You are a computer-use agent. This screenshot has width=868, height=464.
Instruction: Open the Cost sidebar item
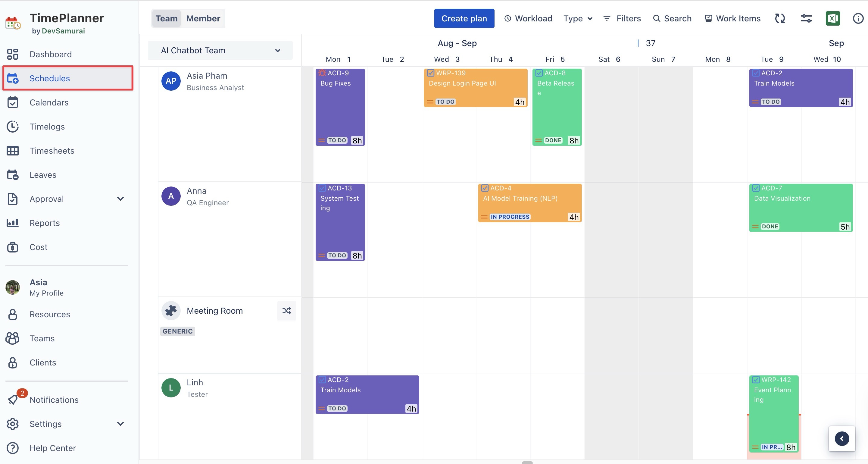(x=39, y=247)
